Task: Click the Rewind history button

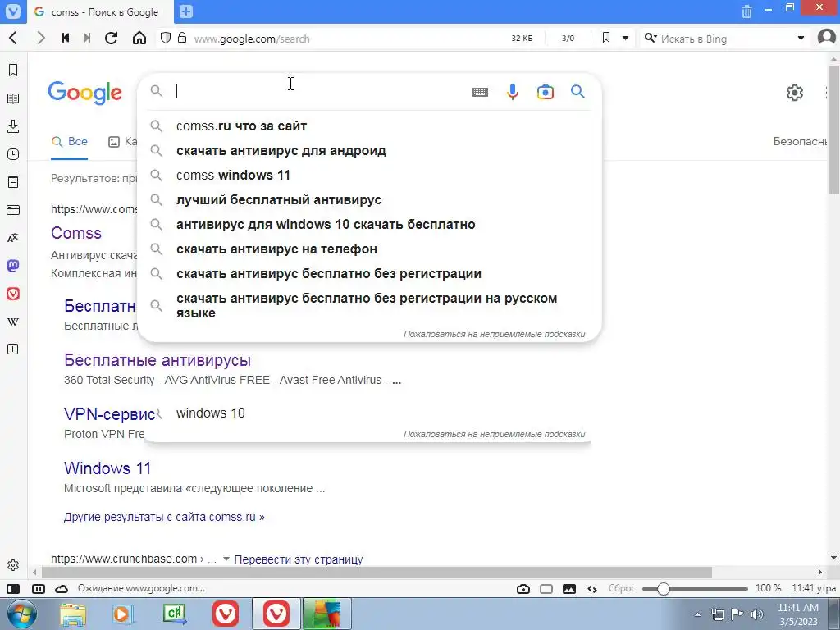Action: pyautogui.click(x=66, y=38)
